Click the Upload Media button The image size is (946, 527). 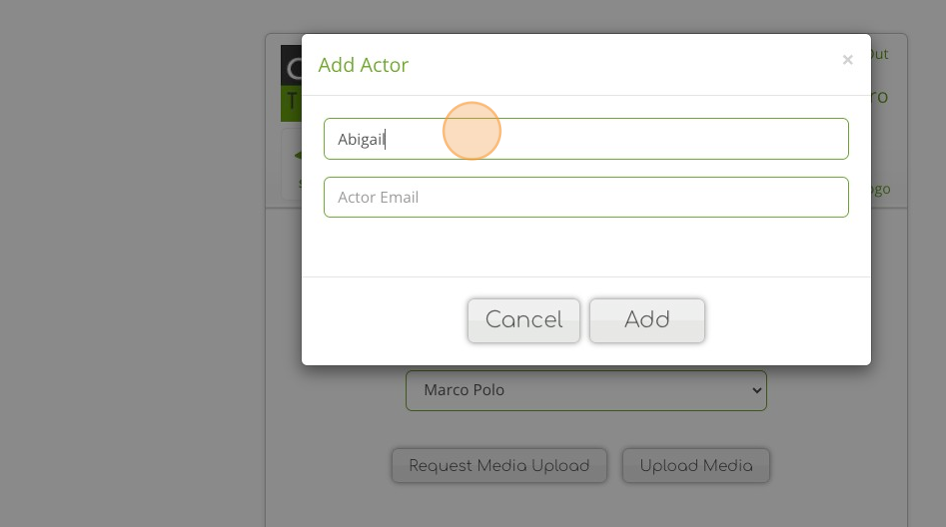tap(696, 465)
